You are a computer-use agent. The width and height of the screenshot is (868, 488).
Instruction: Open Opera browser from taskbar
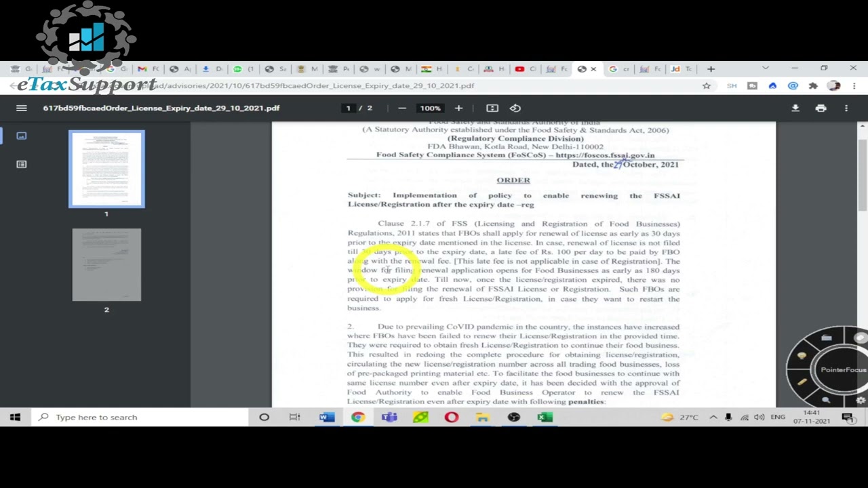452,417
